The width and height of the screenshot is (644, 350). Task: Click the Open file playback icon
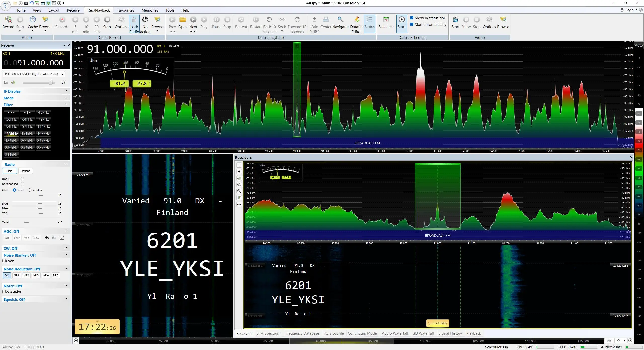click(x=183, y=20)
